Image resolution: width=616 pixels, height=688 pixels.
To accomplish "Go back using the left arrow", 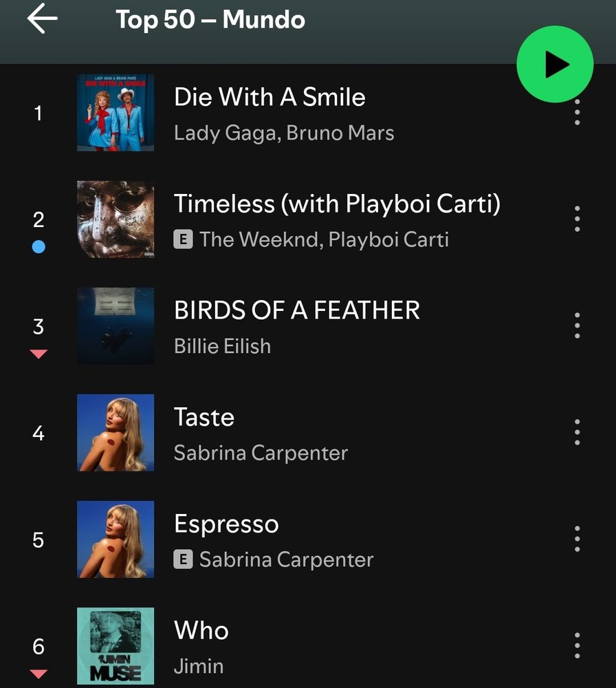I will pos(42,19).
